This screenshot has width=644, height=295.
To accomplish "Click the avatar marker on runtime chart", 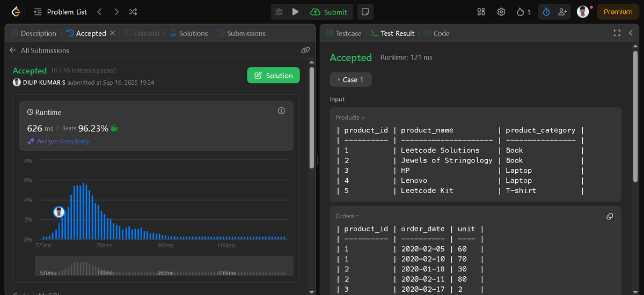I will tap(59, 212).
